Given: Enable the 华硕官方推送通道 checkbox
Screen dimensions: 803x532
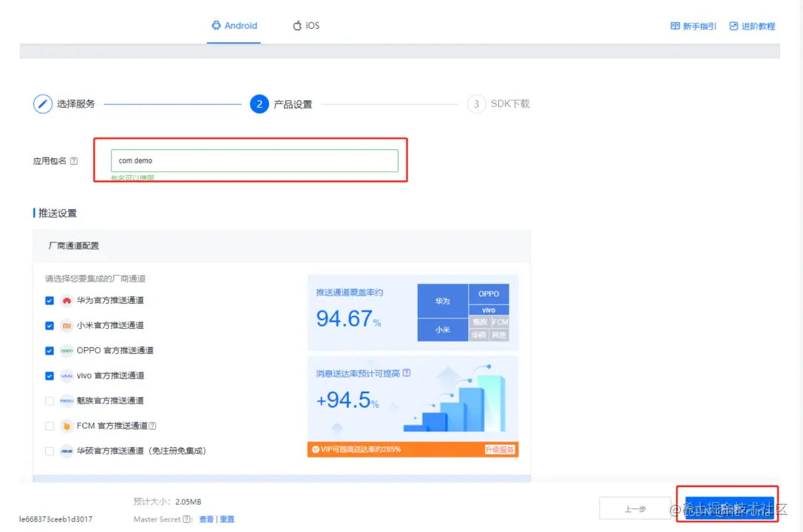Looking at the screenshot, I should pos(49,451).
